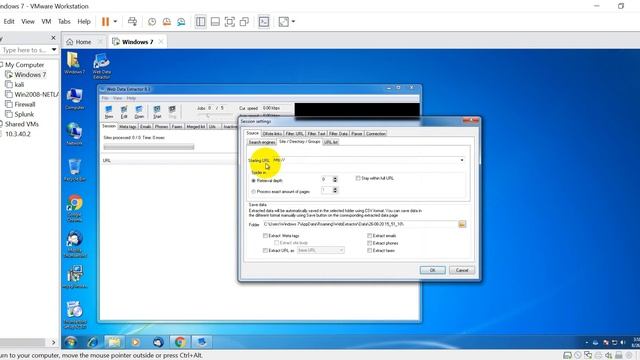The image size is (640, 360).
Task: Open the Emails tab in main window
Action: pyautogui.click(x=146, y=127)
